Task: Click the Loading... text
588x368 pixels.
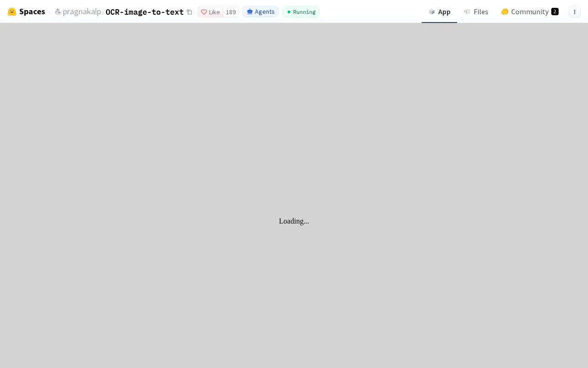Action: coord(294,221)
